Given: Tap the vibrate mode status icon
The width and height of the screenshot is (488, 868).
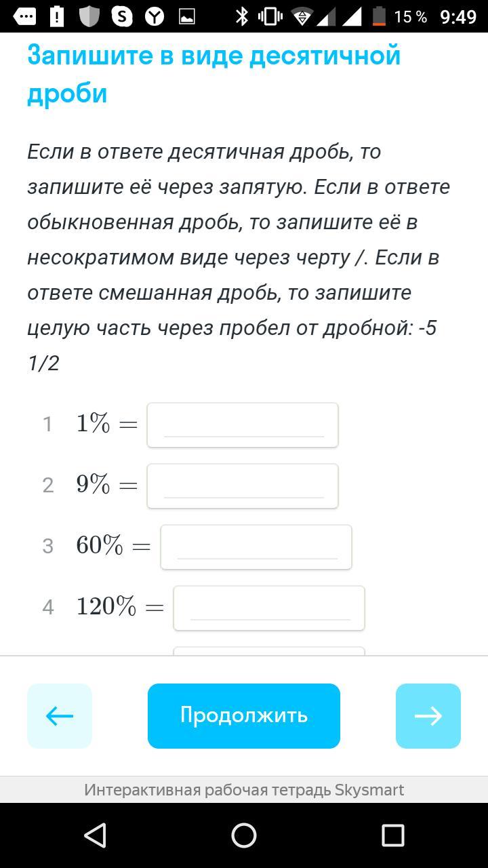Looking at the screenshot, I should (x=270, y=16).
